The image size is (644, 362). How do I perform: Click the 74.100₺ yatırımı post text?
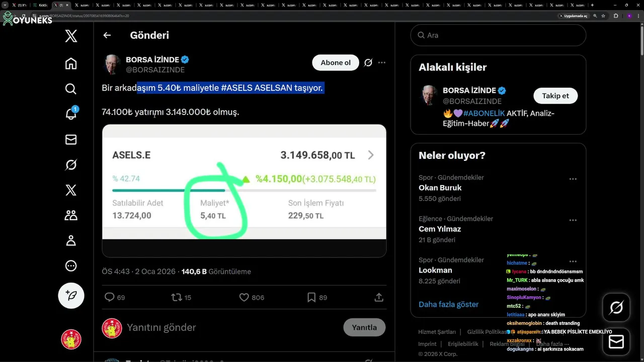(x=170, y=112)
